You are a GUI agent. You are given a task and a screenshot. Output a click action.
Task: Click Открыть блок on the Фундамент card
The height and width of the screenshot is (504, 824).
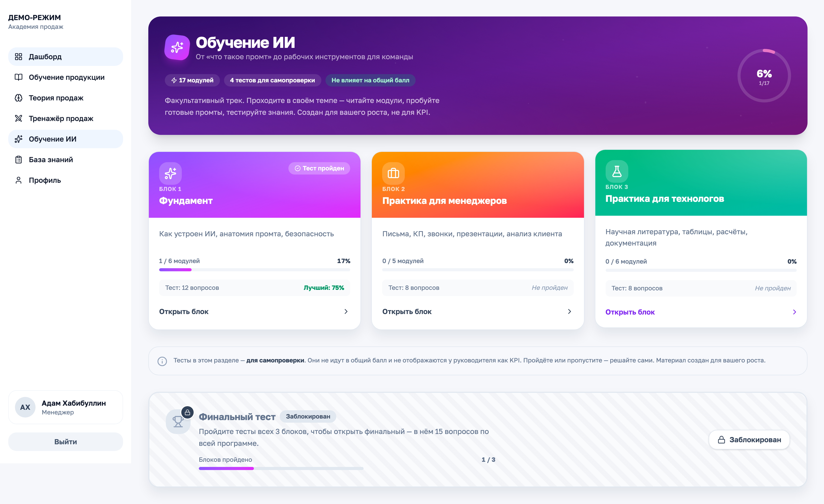pyautogui.click(x=184, y=311)
